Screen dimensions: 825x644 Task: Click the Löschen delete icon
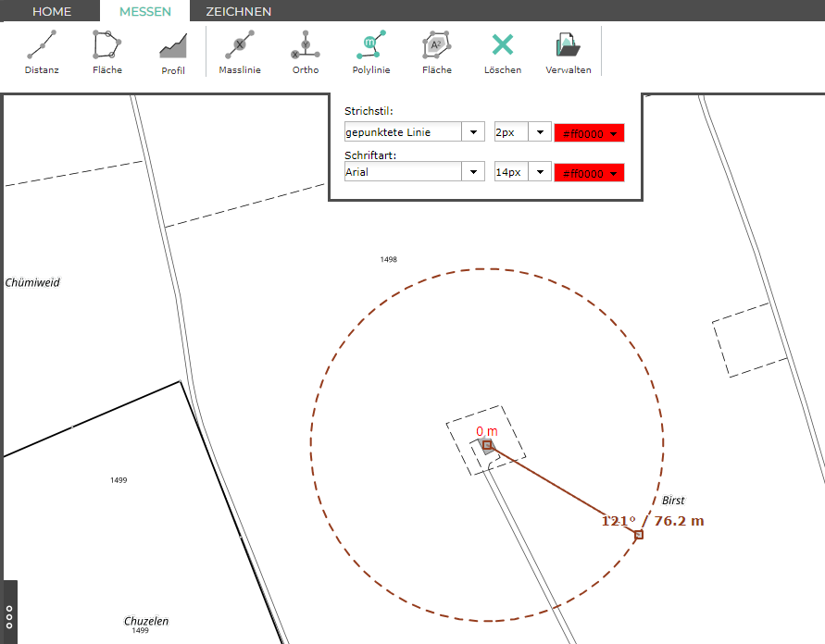[x=502, y=52]
